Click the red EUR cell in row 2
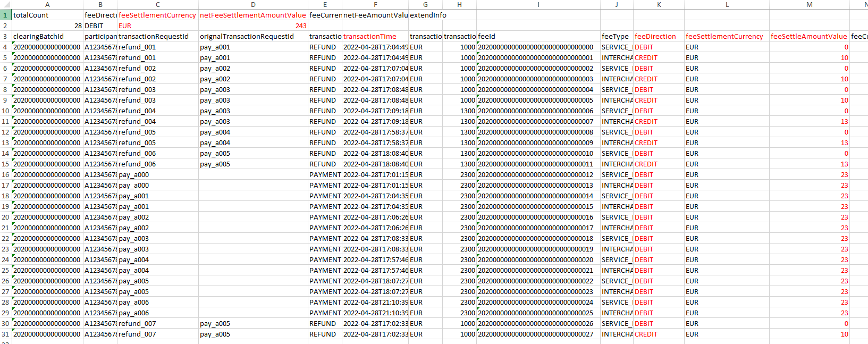The width and height of the screenshot is (868, 344). point(158,26)
